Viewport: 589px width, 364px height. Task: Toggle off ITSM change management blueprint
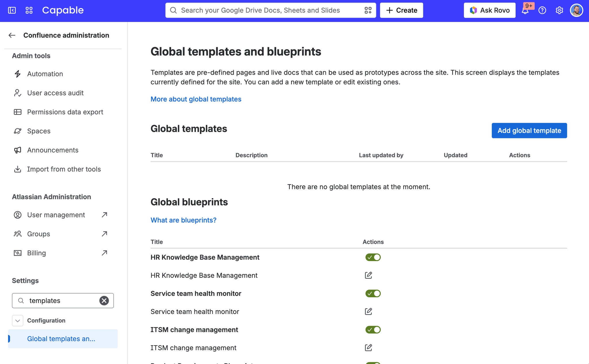coord(373,330)
